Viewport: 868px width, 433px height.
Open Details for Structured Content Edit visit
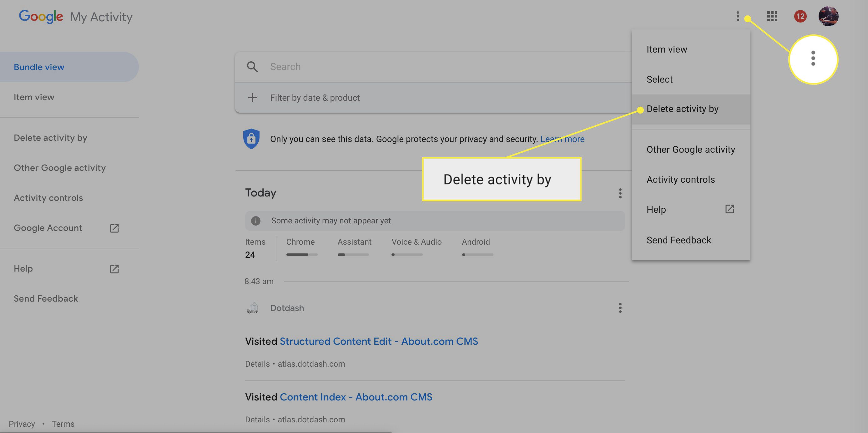pyautogui.click(x=257, y=364)
